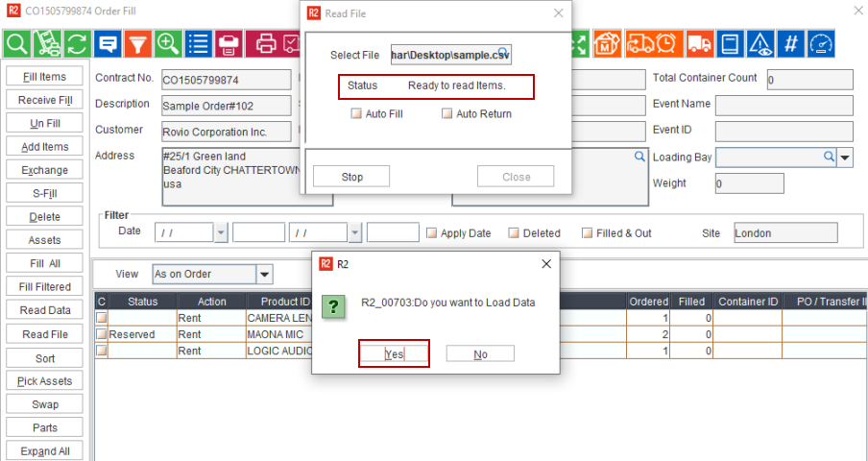Click the orange funnel filter icon
Image resolution: width=868 pixels, height=461 pixels.
click(138, 43)
